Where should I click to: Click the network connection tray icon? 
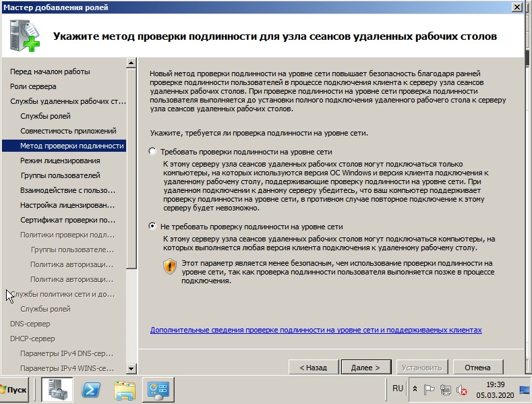(x=445, y=391)
